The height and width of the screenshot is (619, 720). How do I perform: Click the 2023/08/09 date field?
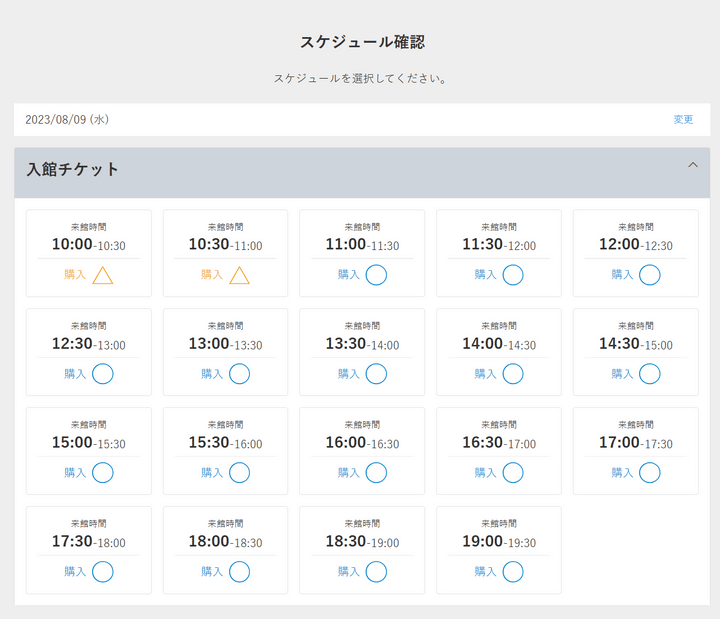[67, 120]
